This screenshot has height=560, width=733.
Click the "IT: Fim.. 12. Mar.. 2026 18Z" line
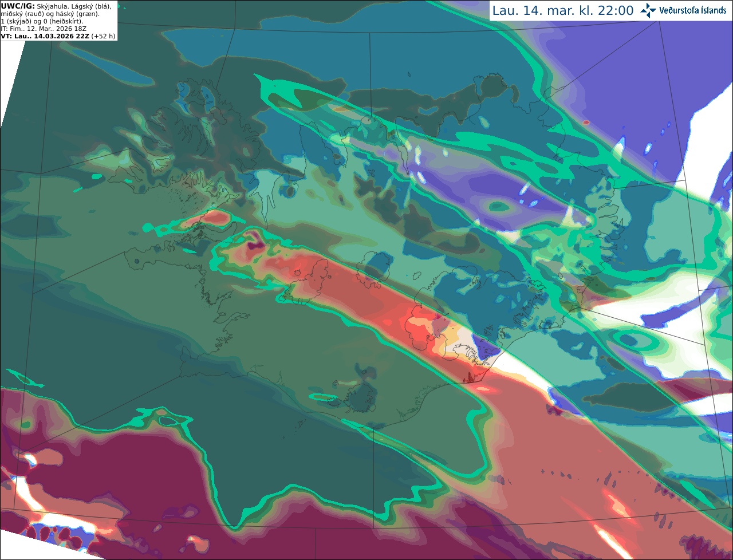44,29
